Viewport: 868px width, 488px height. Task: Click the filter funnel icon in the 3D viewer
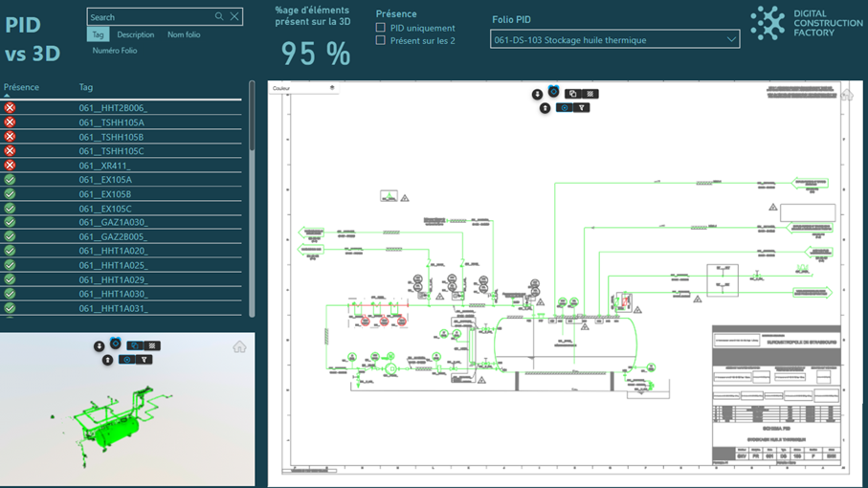[144, 360]
